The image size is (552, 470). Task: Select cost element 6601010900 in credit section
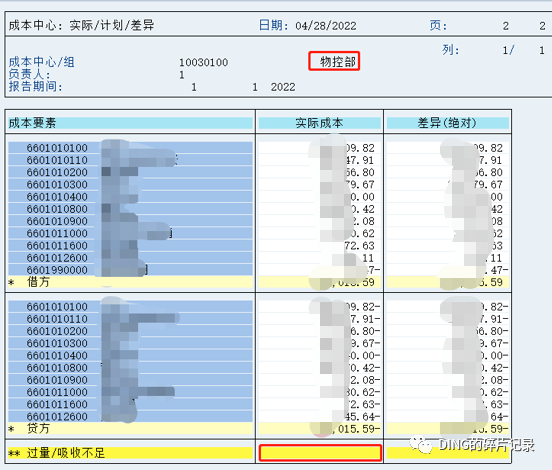pos(57,380)
